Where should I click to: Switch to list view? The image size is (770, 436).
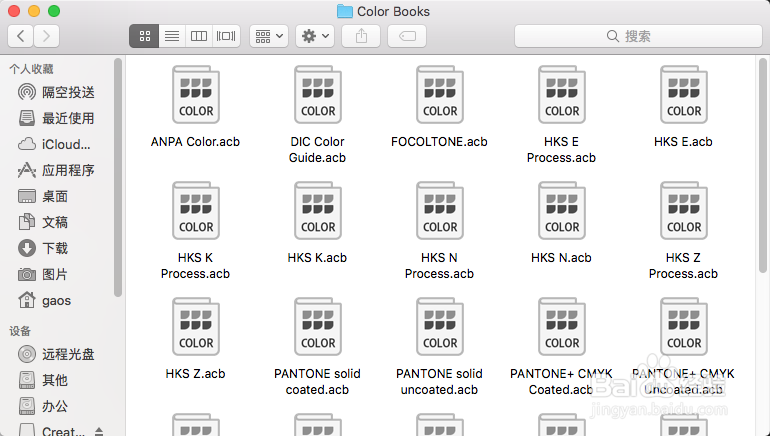[x=172, y=36]
